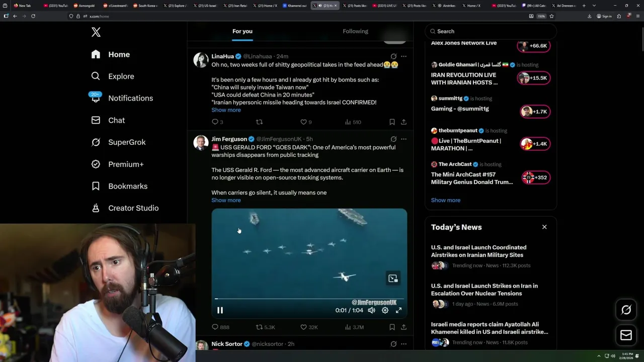Open the browser downloads icon

[590, 16]
